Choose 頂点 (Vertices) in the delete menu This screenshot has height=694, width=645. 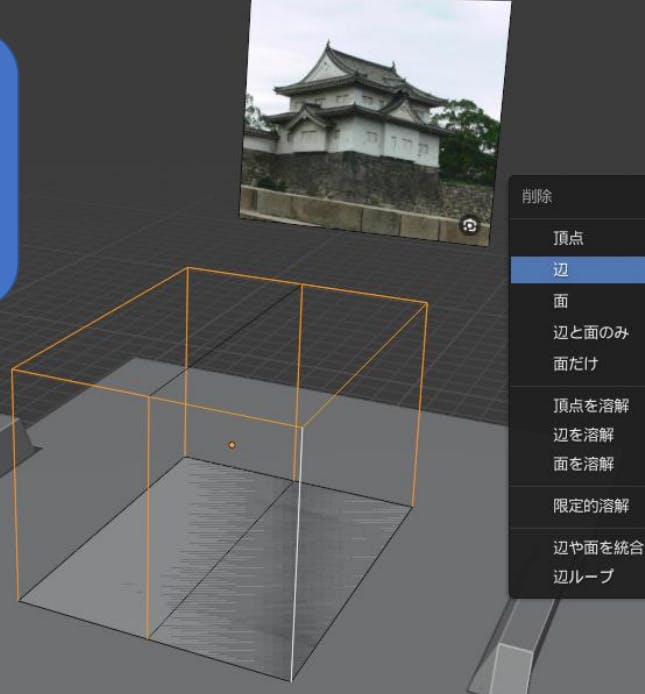(x=568, y=239)
